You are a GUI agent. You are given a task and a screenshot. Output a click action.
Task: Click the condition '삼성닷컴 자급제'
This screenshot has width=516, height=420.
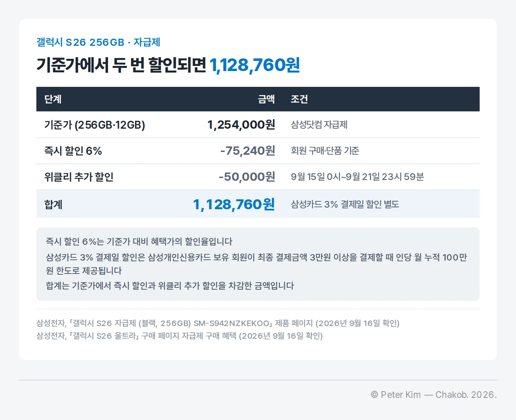tap(319, 125)
